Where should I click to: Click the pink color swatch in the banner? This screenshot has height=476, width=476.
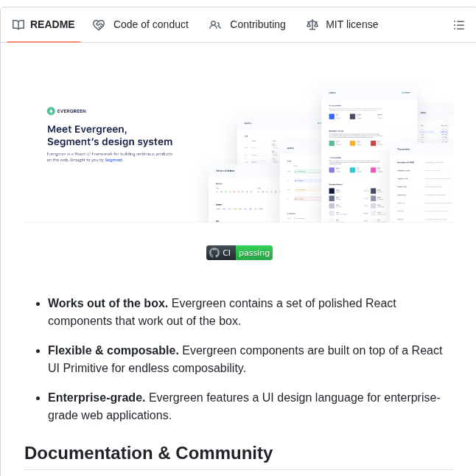[x=373, y=170]
